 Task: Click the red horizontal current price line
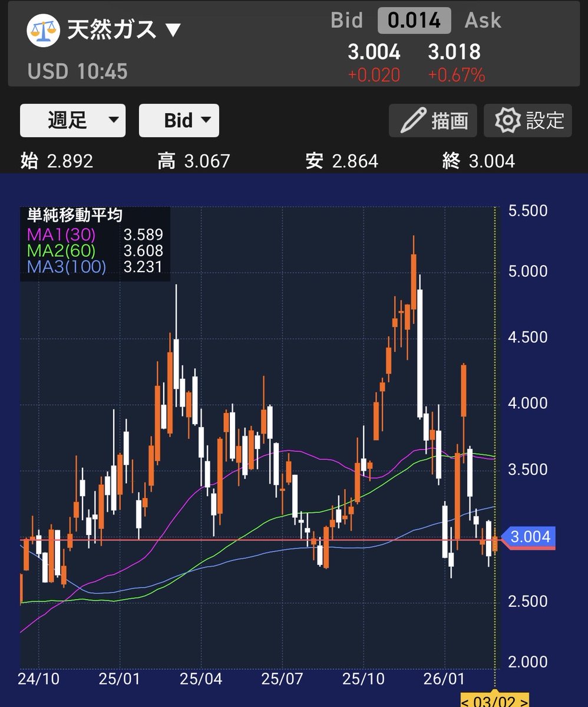click(x=259, y=539)
